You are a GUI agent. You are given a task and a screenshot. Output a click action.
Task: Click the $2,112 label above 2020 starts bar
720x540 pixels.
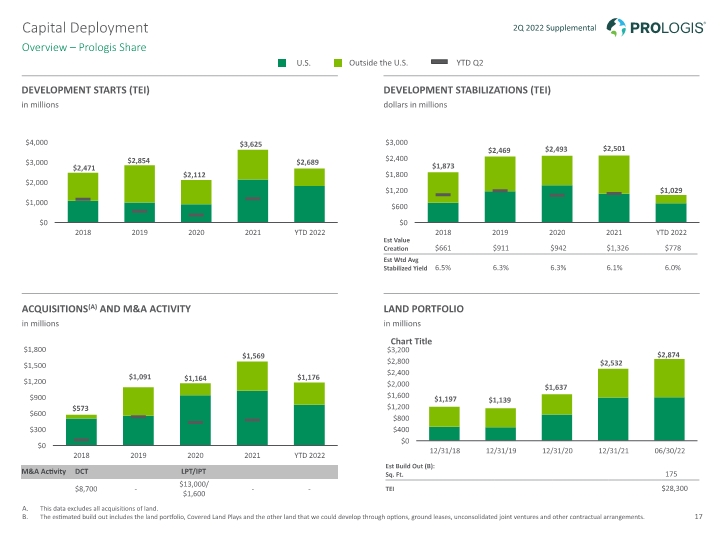(194, 174)
